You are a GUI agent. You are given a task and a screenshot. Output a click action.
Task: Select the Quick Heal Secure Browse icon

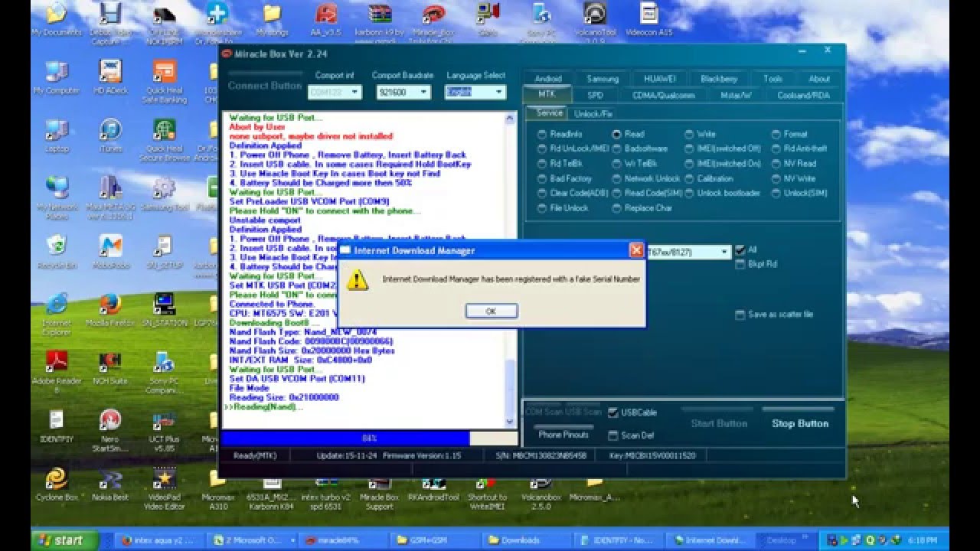pos(164,139)
